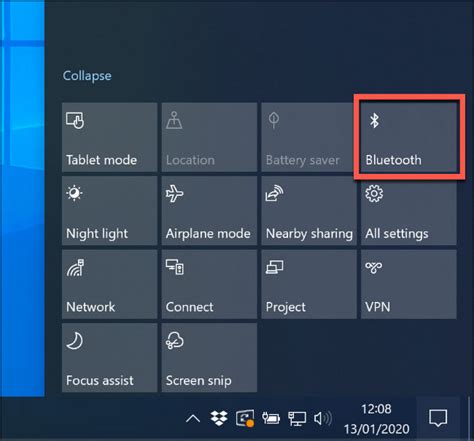Click the battery power tray icon
This screenshot has height=441, width=474.
(x=271, y=418)
